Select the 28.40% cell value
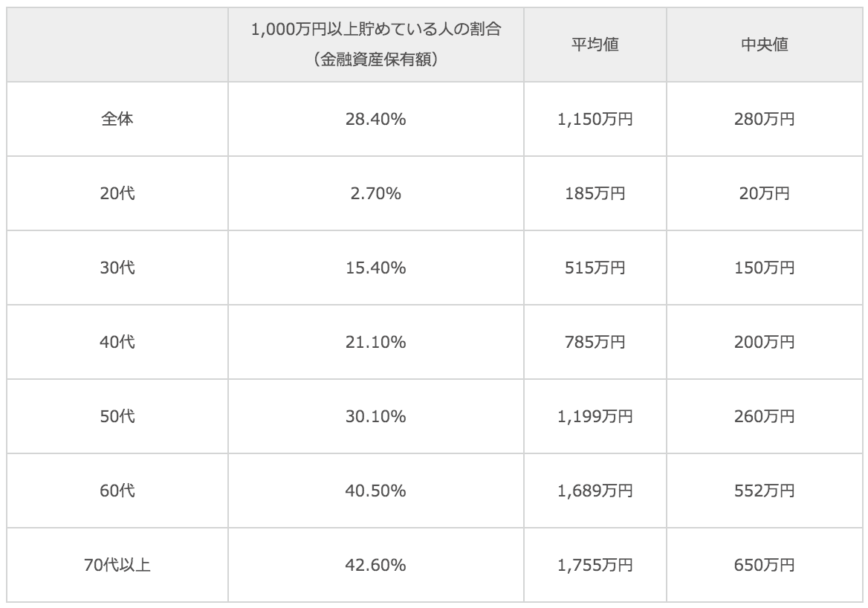Viewport: 868px width, 608px height. [x=375, y=119]
